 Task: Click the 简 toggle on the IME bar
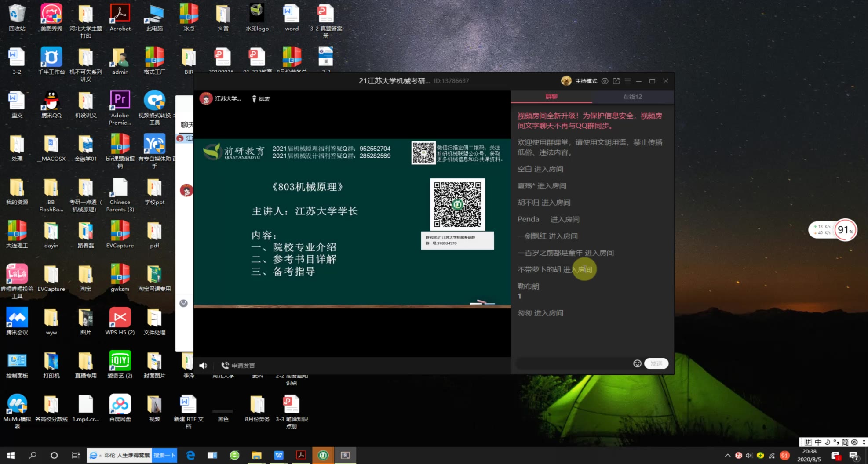coord(845,442)
